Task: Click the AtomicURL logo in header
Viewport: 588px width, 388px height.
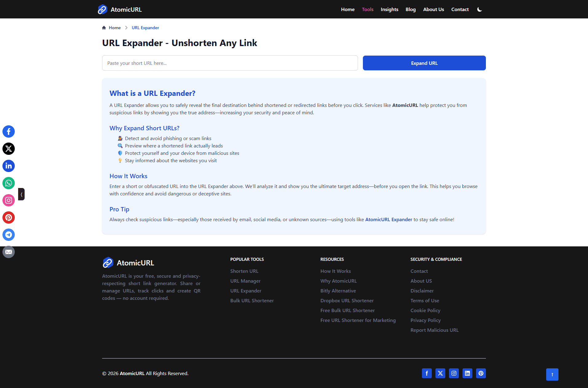Action: tap(120, 10)
